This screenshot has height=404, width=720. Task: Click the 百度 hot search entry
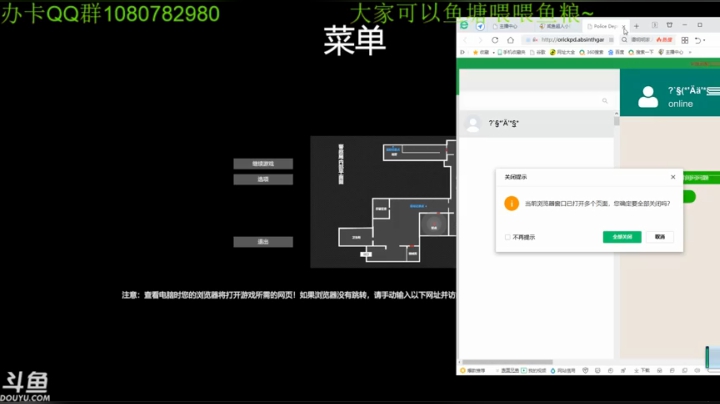(664, 40)
